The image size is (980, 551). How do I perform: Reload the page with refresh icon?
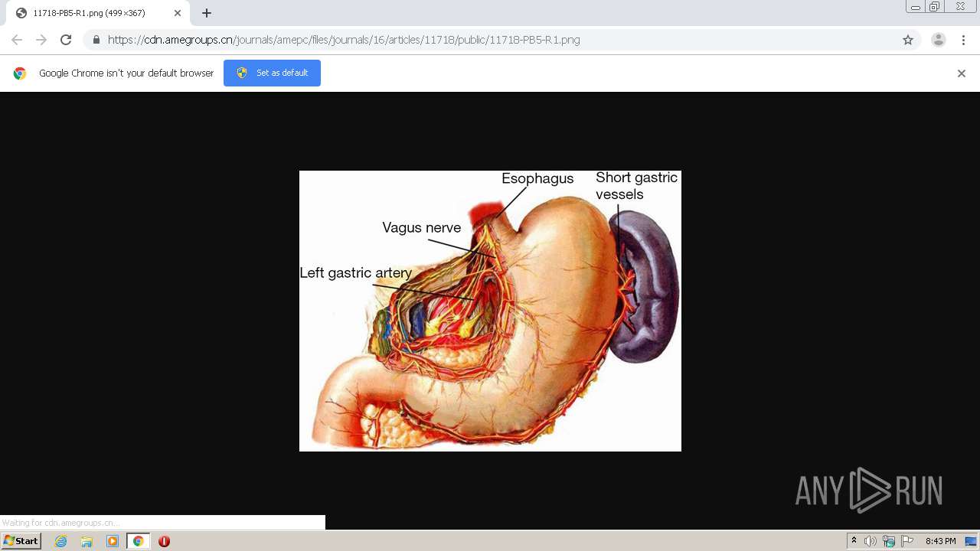coord(66,40)
